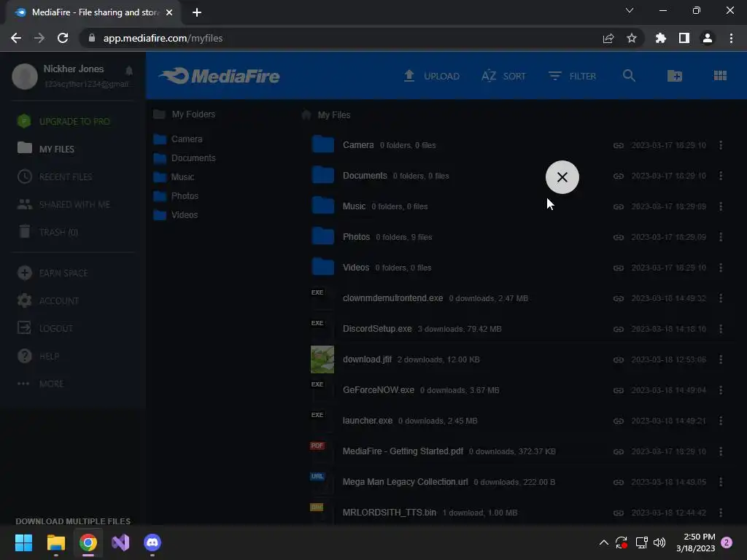The width and height of the screenshot is (747, 560).
Task: Open Account settings
Action: point(47,300)
